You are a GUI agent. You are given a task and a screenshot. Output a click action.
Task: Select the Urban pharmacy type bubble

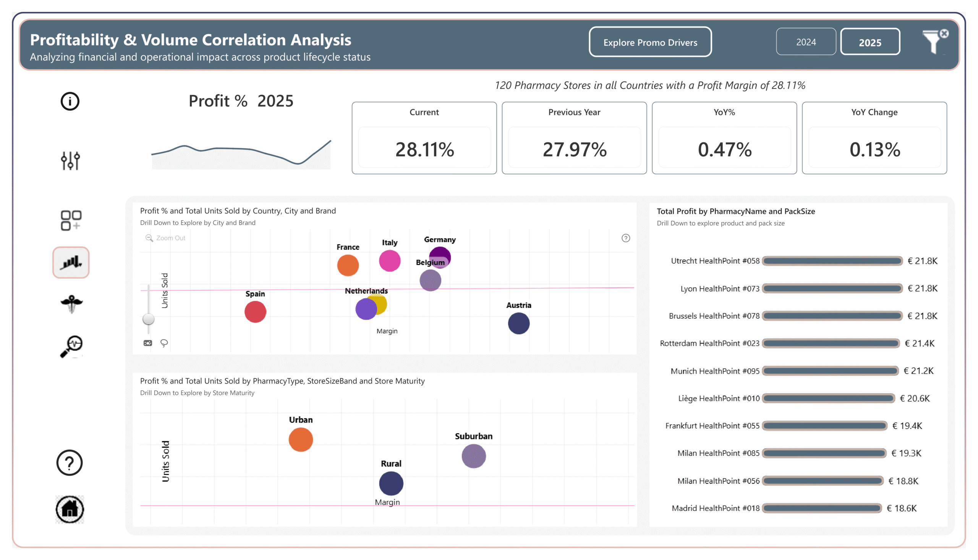[x=301, y=440]
